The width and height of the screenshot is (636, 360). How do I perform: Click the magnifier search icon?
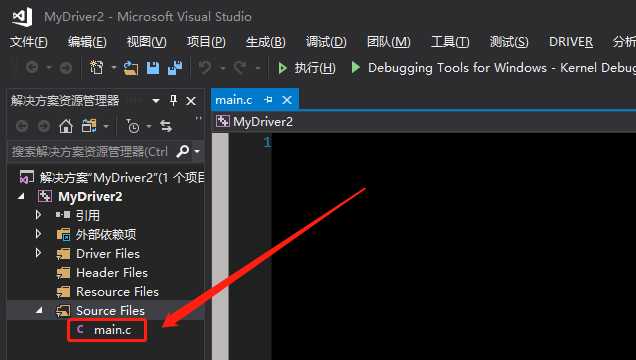coord(183,152)
